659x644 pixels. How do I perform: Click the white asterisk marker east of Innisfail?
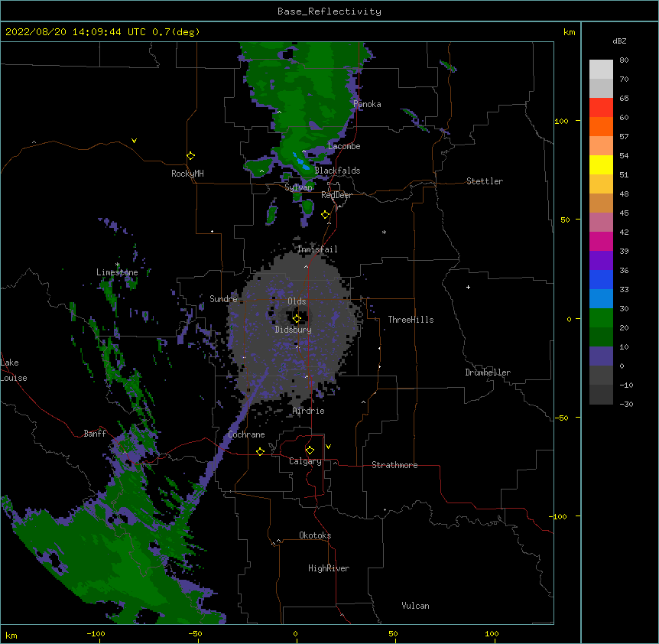click(x=384, y=232)
